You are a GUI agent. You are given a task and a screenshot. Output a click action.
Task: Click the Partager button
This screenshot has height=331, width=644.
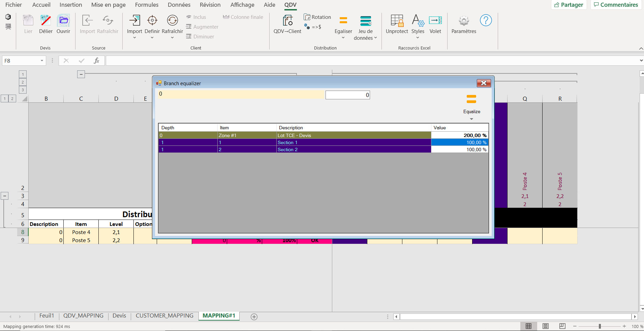(569, 5)
